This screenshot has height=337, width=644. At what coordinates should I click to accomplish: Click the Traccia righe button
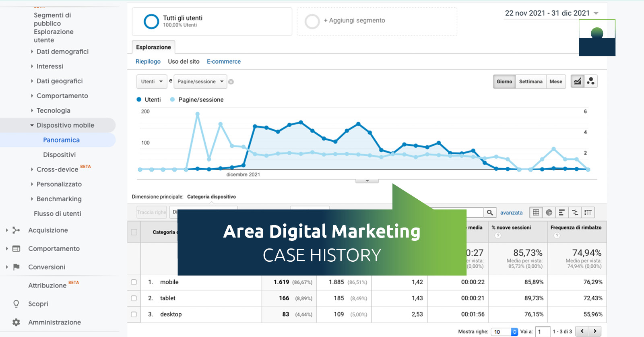[152, 212]
